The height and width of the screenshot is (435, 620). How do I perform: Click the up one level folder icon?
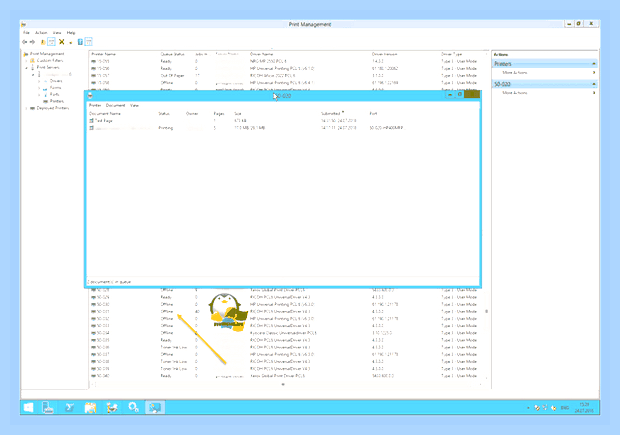tap(43, 42)
